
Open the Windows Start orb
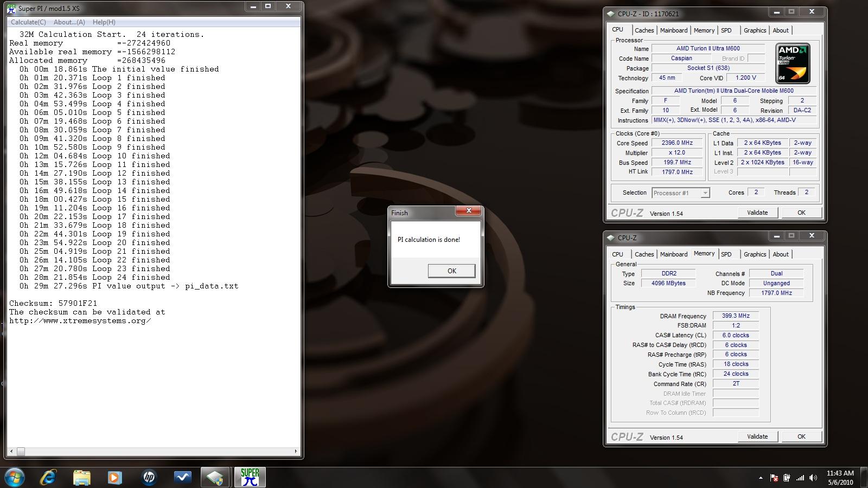[x=15, y=477]
